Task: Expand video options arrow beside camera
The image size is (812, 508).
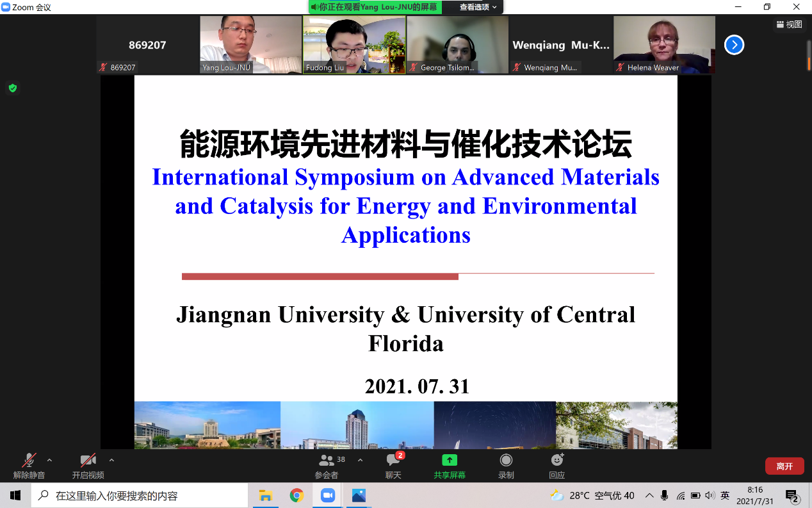Action: point(111,460)
